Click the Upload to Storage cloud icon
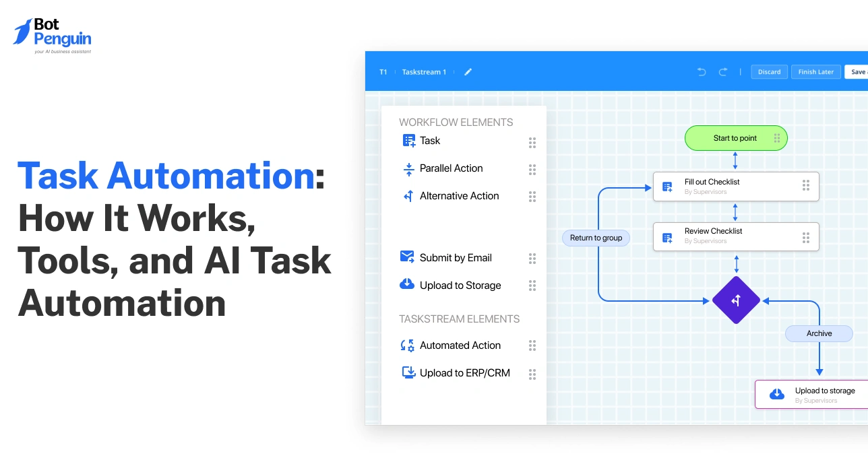 [406, 284]
